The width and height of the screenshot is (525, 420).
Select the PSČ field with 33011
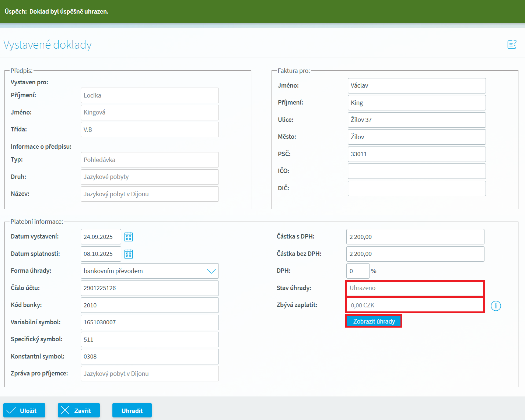416,154
